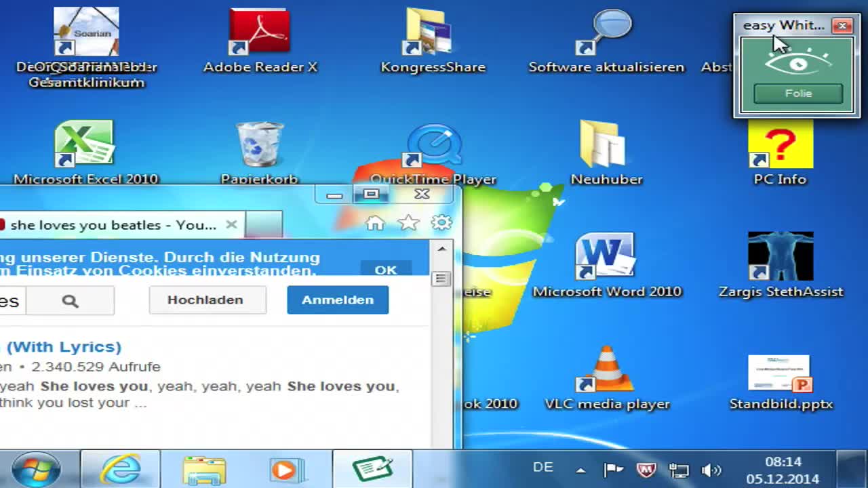Maximize the browser window restore control
868x488 pixels.
[372, 194]
